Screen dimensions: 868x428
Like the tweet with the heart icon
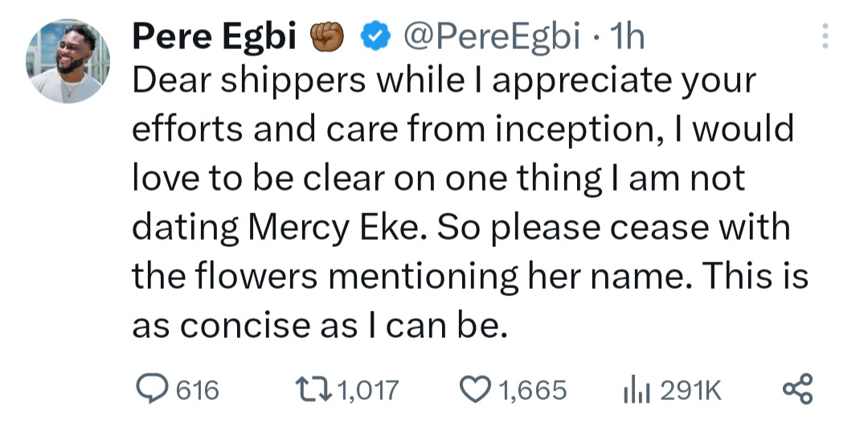click(x=474, y=390)
